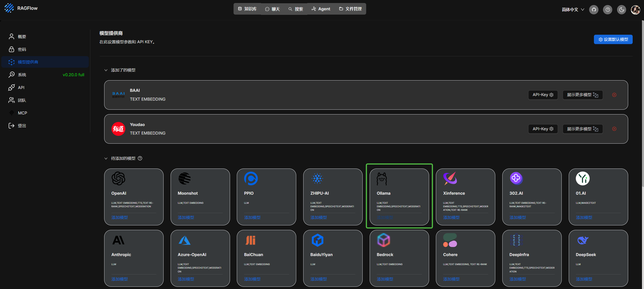Image resolution: width=644 pixels, height=289 pixels.
Task: Click the DeepInfra logo icon
Action: tap(516, 240)
